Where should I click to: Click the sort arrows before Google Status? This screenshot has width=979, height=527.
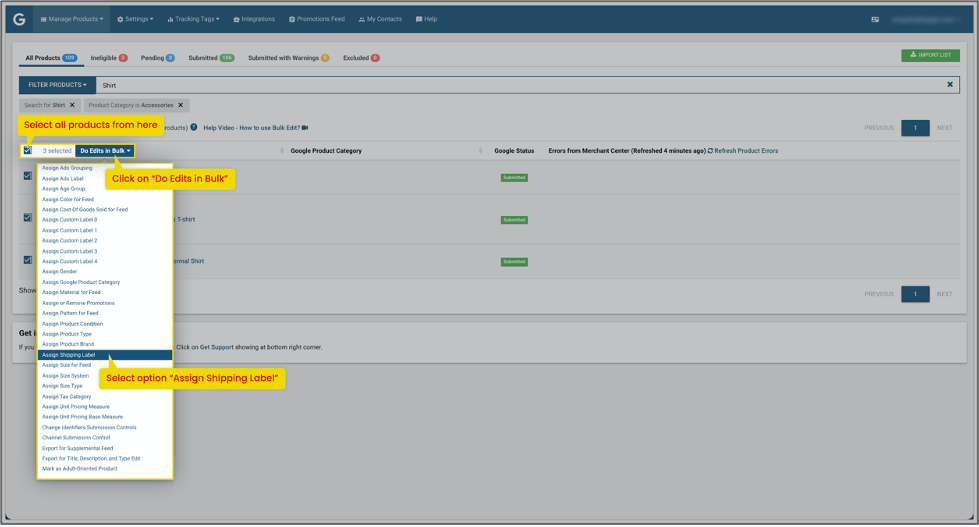tap(480, 151)
